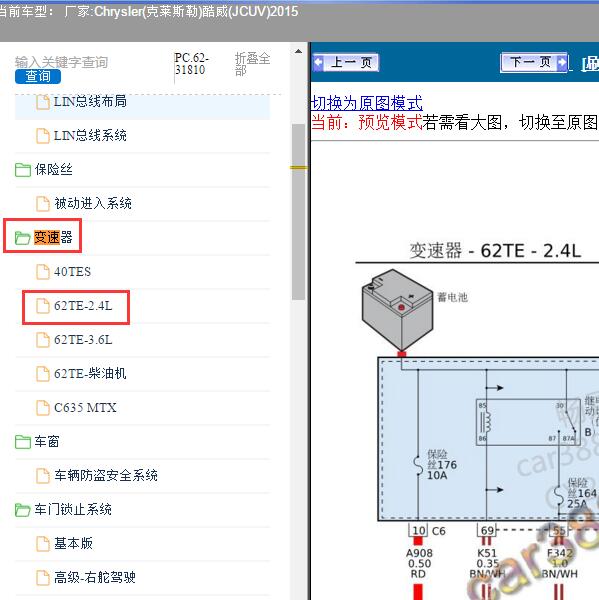Image resolution: width=599 pixels, height=600 pixels.
Task: Open the 62TE-3.6L diagram
Action: coord(83,339)
